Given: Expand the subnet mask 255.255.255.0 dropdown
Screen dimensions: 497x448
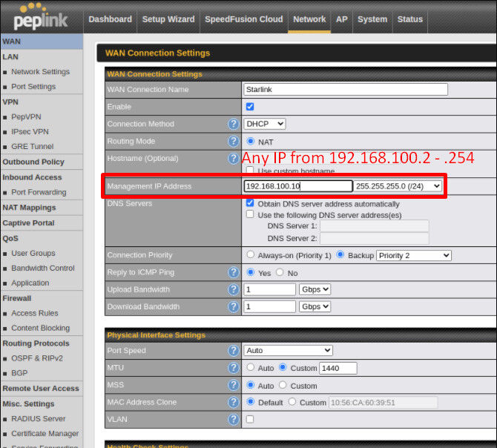Looking at the screenshot, I should tap(398, 186).
